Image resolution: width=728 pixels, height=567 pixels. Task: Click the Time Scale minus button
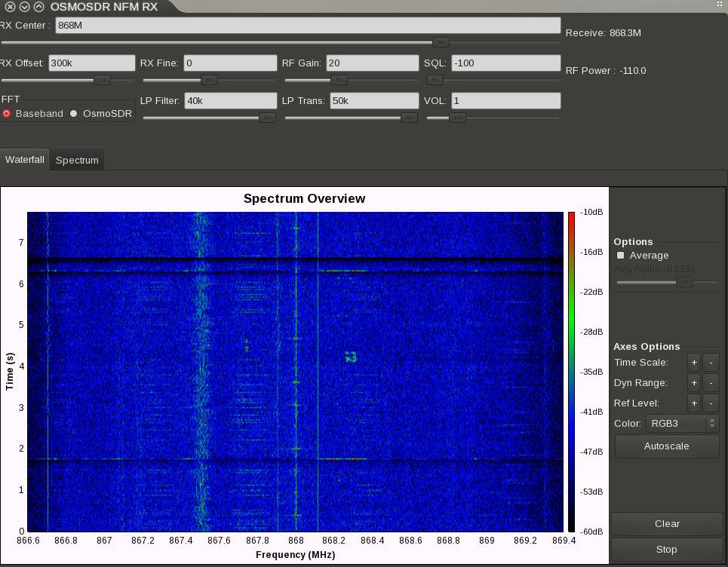tap(711, 363)
